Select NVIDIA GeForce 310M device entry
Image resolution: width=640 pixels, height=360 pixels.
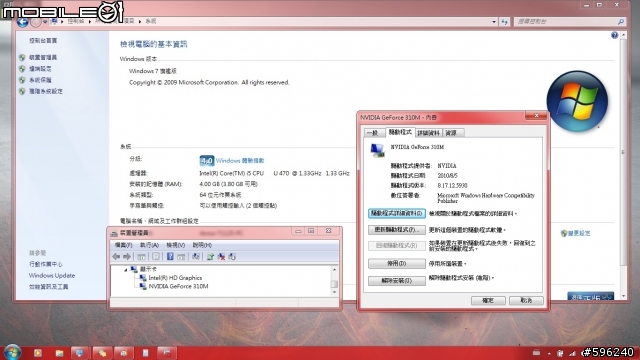[x=178, y=286]
